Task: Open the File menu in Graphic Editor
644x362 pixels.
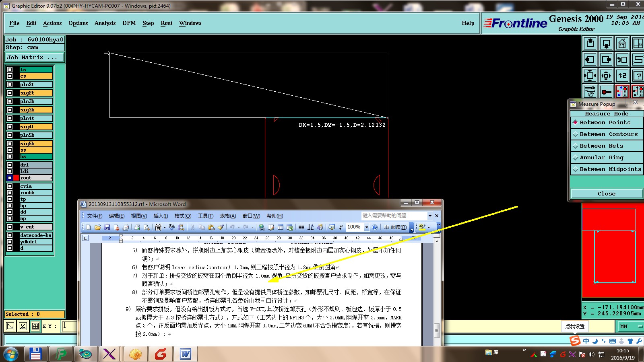Action: (14, 23)
